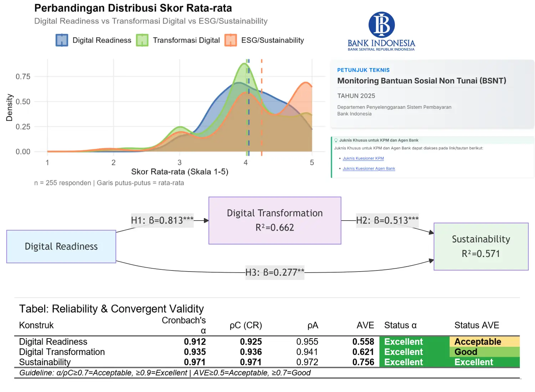Select the Sustainability R²=0.571 node
535x392 pixels.
click(481, 247)
